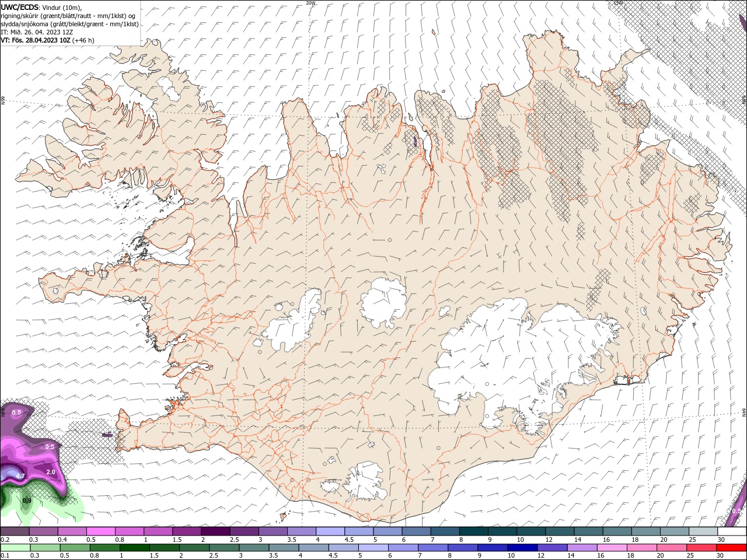Click the '30' label of the rain legend

click(721, 555)
